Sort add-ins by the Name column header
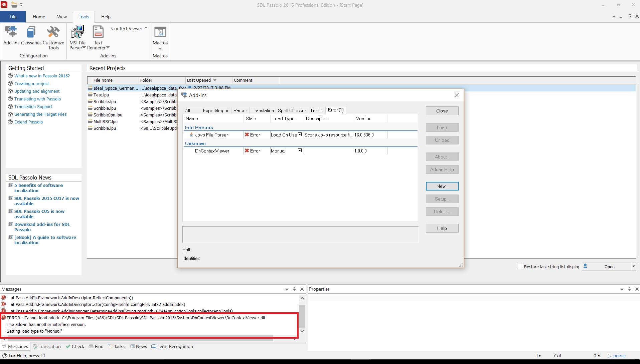 tap(214, 118)
